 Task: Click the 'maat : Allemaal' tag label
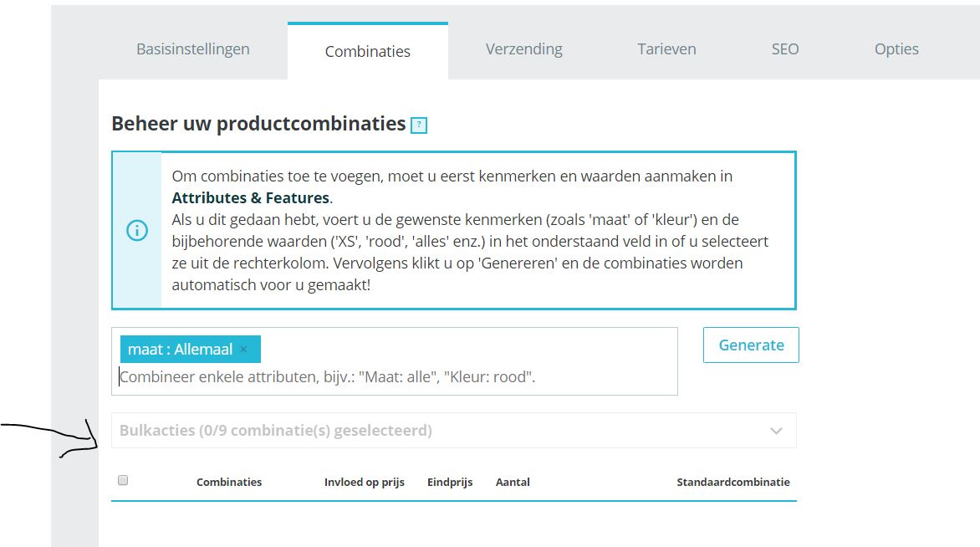coord(181,350)
